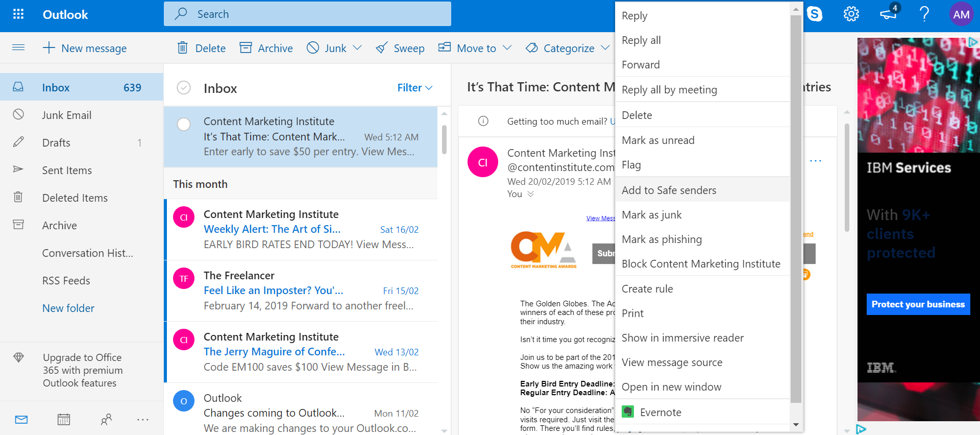Open the Junk Email folder
Screen dimensions: 980x435
82,115
